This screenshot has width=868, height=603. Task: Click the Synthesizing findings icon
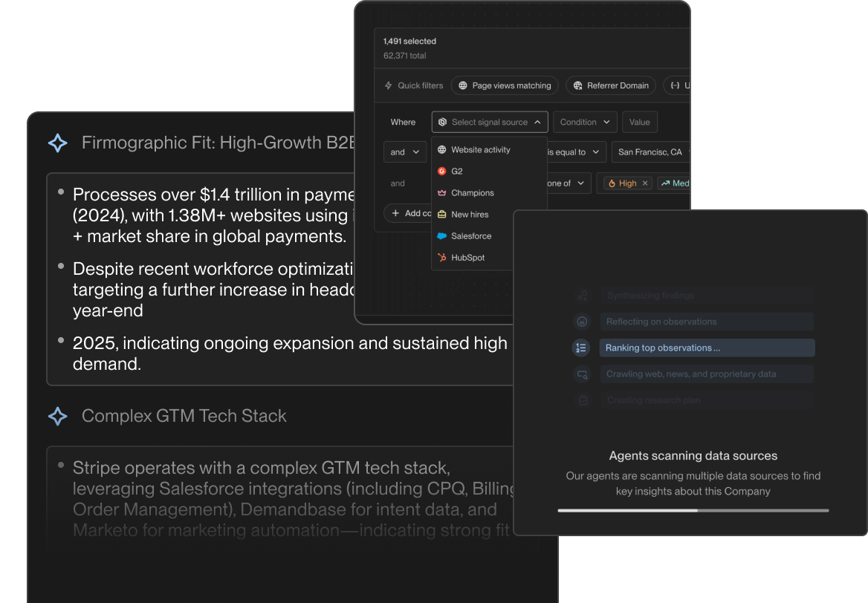[583, 296]
